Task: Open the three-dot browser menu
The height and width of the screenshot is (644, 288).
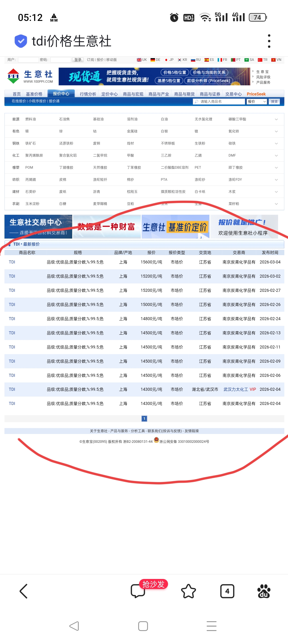Action: (269, 41)
